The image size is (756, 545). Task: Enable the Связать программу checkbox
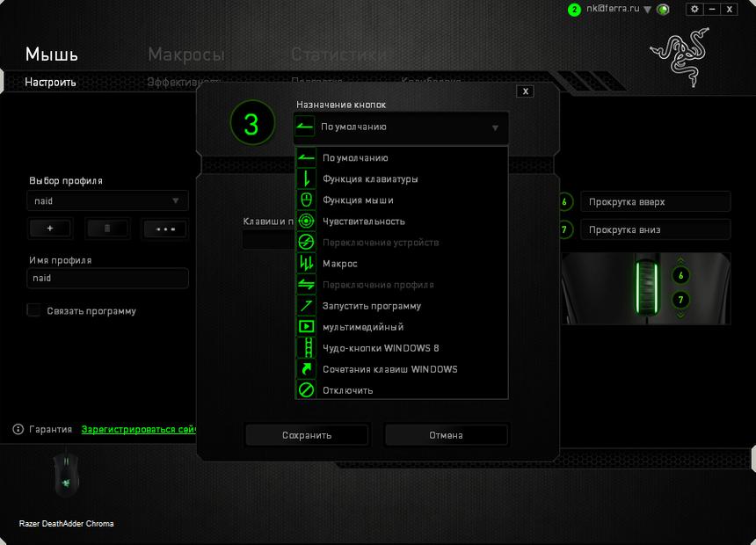pos(34,310)
